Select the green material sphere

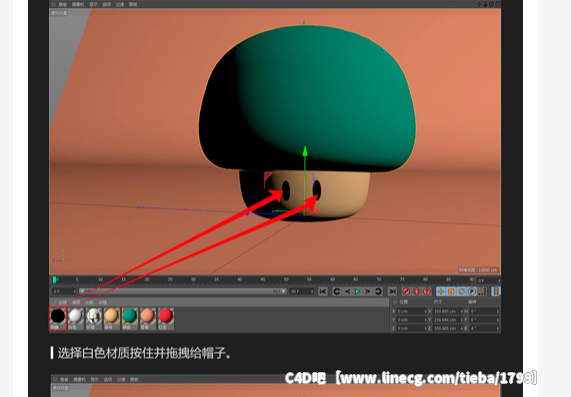(x=130, y=316)
